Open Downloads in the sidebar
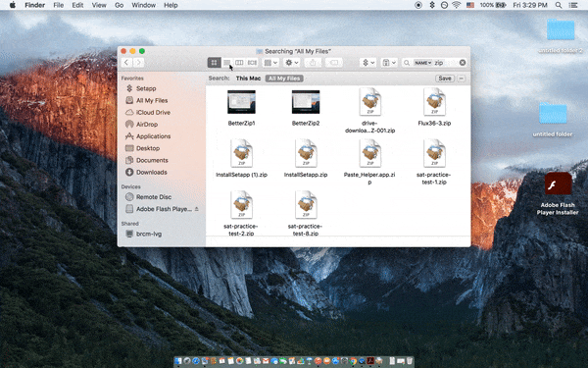This screenshot has height=368, width=588. coord(151,173)
